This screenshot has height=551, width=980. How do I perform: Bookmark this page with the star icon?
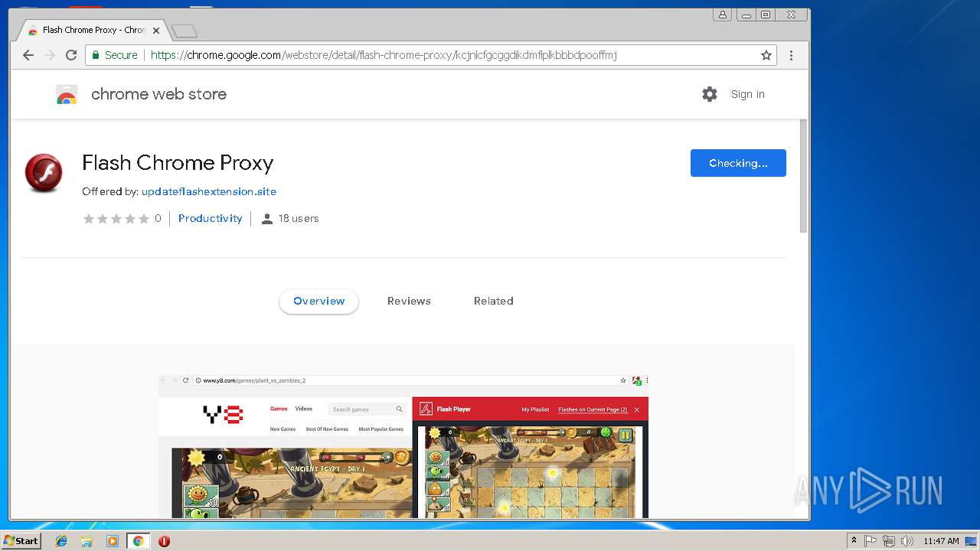coord(766,55)
